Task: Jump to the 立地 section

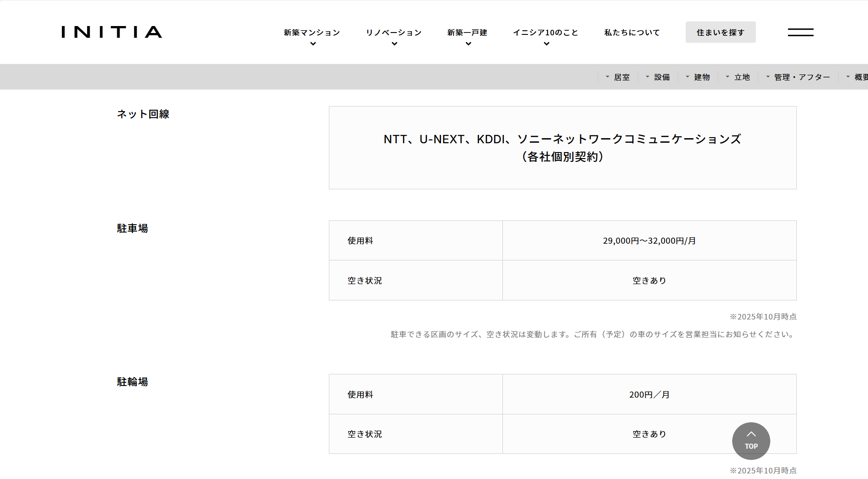Action: pos(742,77)
